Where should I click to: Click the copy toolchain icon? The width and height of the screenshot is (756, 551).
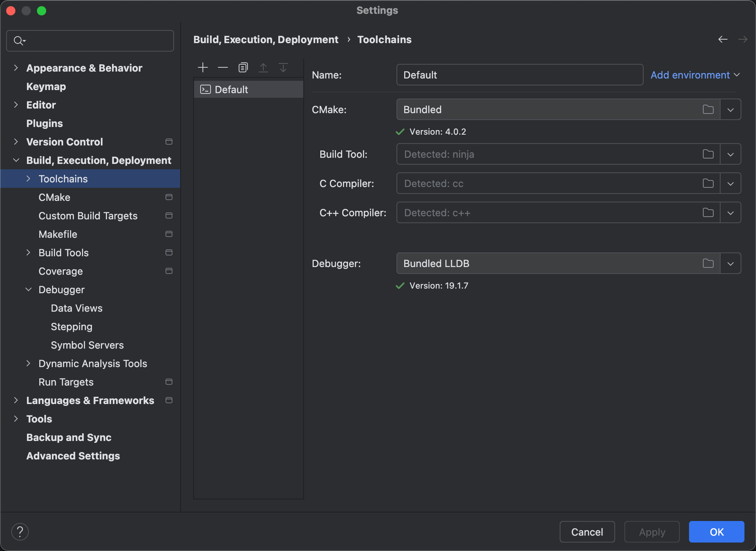click(243, 68)
